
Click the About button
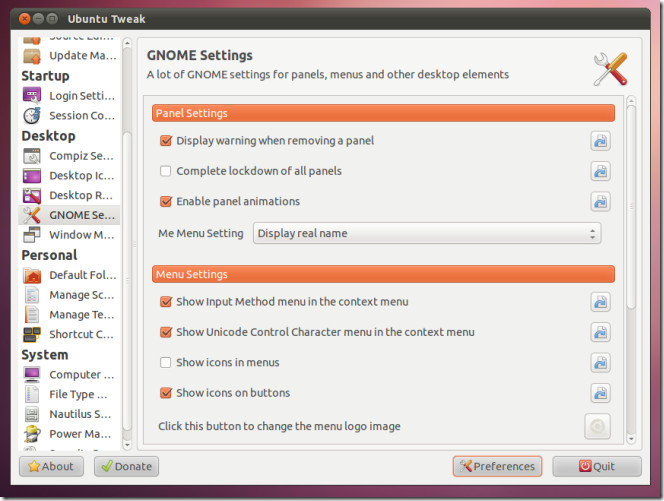(x=51, y=466)
